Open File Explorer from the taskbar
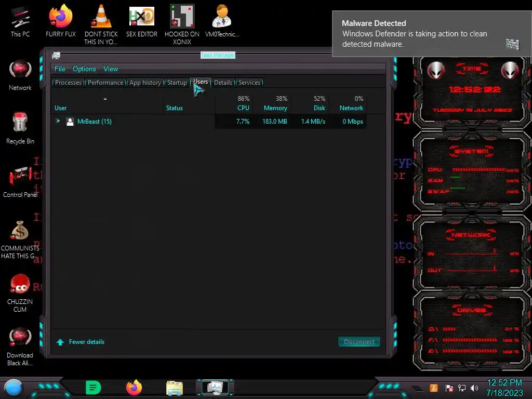 [175, 388]
